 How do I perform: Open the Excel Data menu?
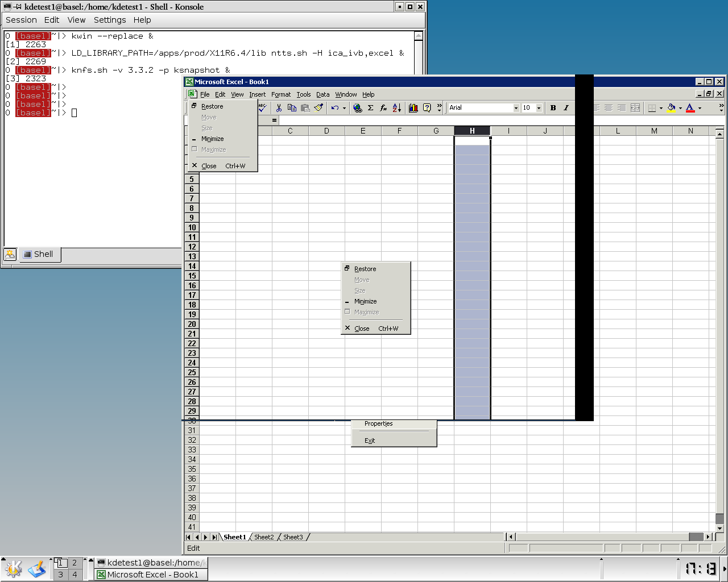point(323,94)
